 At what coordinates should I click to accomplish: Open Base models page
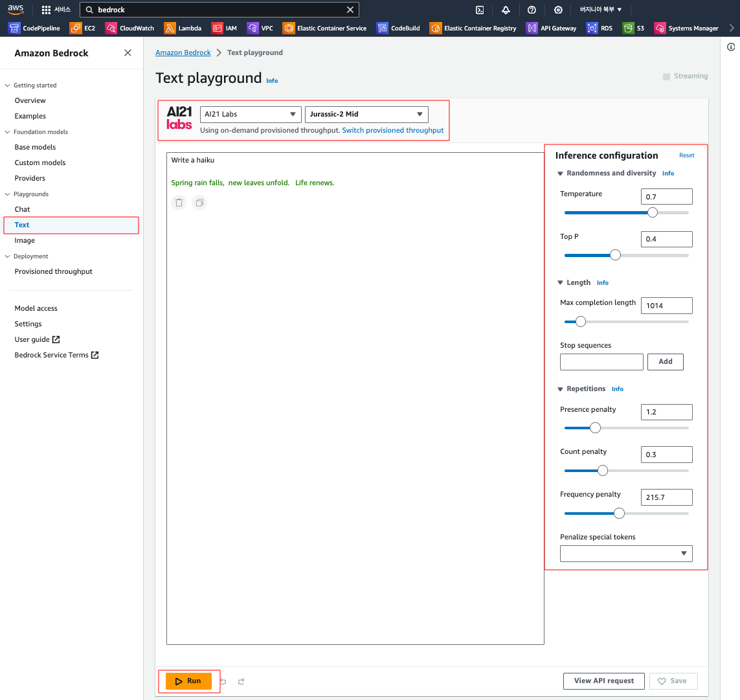35,147
